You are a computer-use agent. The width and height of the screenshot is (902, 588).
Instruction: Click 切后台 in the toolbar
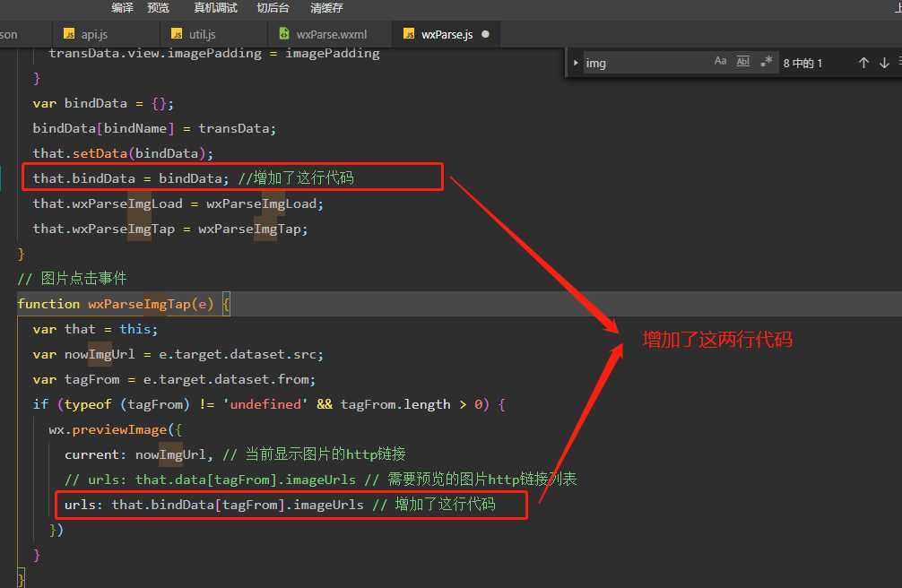[273, 7]
